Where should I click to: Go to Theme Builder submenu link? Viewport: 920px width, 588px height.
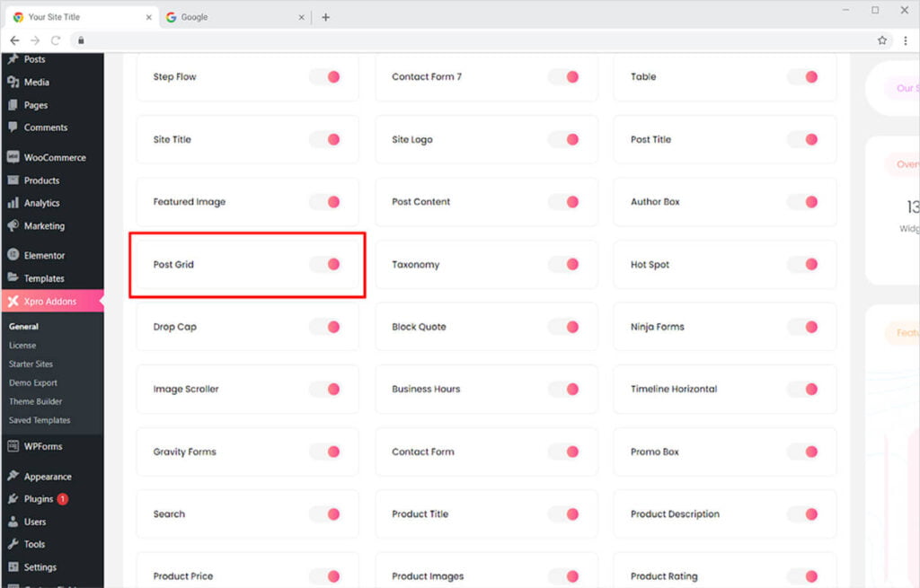pos(35,401)
